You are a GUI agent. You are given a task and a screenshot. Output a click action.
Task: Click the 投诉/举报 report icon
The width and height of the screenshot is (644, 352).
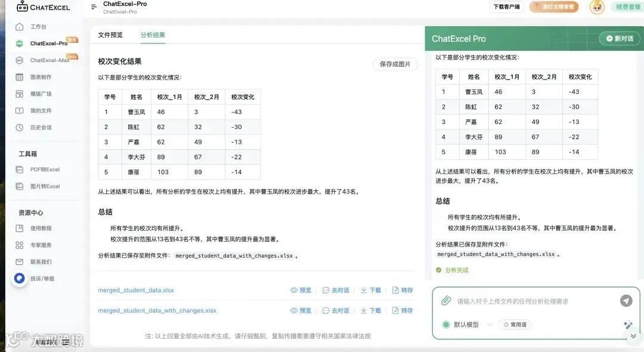click(x=19, y=279)
